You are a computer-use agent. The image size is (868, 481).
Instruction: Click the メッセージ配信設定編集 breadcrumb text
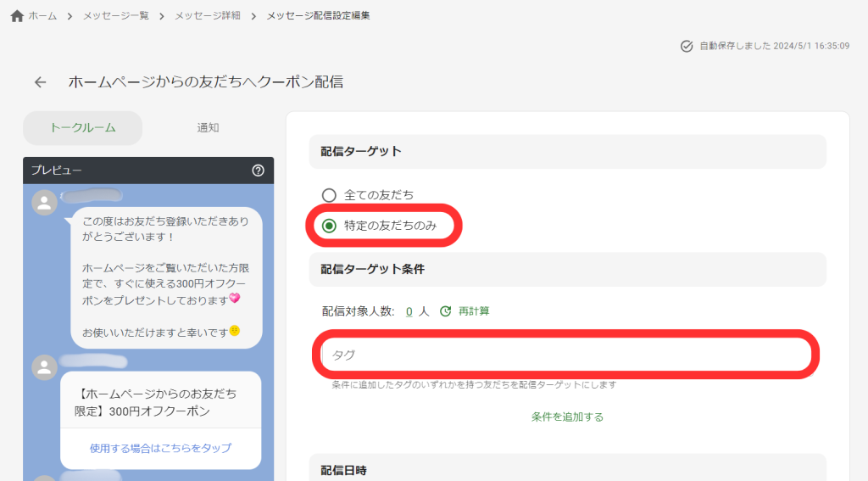(x=319, y=16)
